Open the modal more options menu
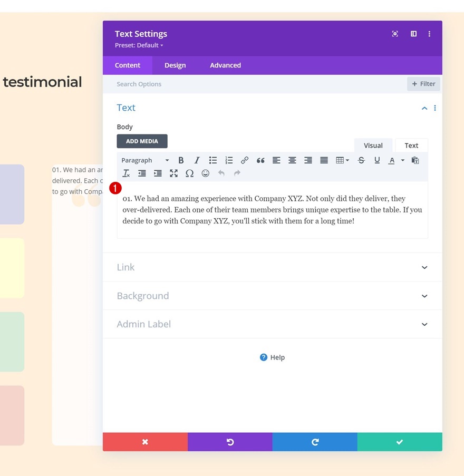 (x=429, y=34)
